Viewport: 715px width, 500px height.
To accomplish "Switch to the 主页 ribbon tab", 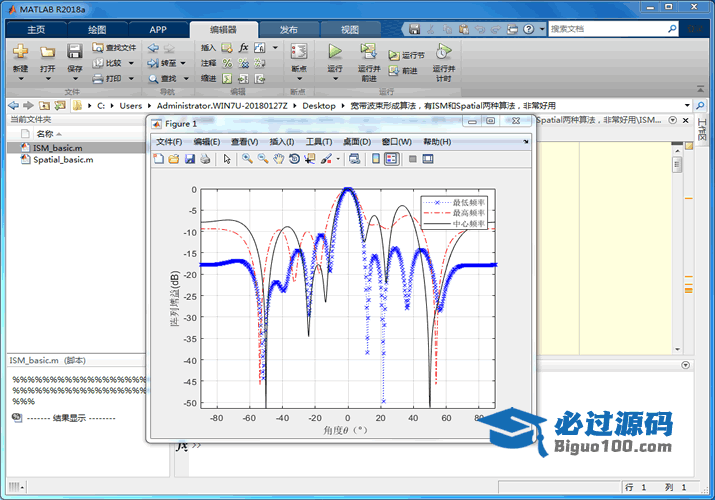I will [x=36, y=30].
